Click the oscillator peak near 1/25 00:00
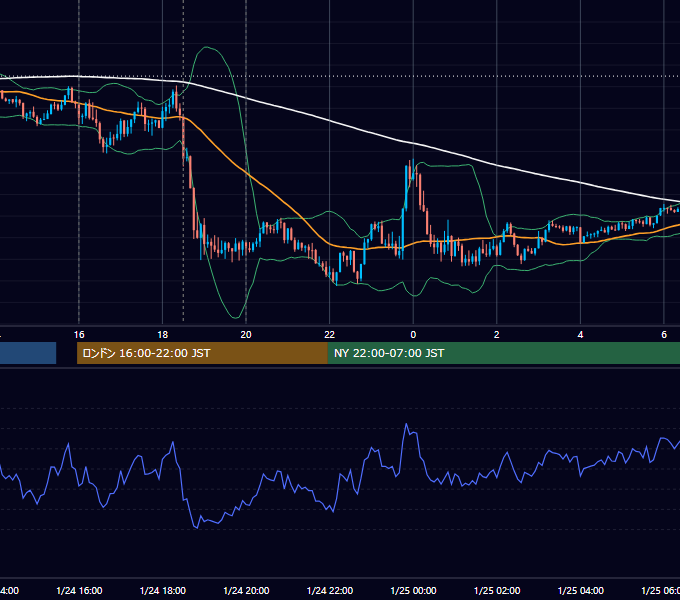Screen dimensions: 680x600 406,424
